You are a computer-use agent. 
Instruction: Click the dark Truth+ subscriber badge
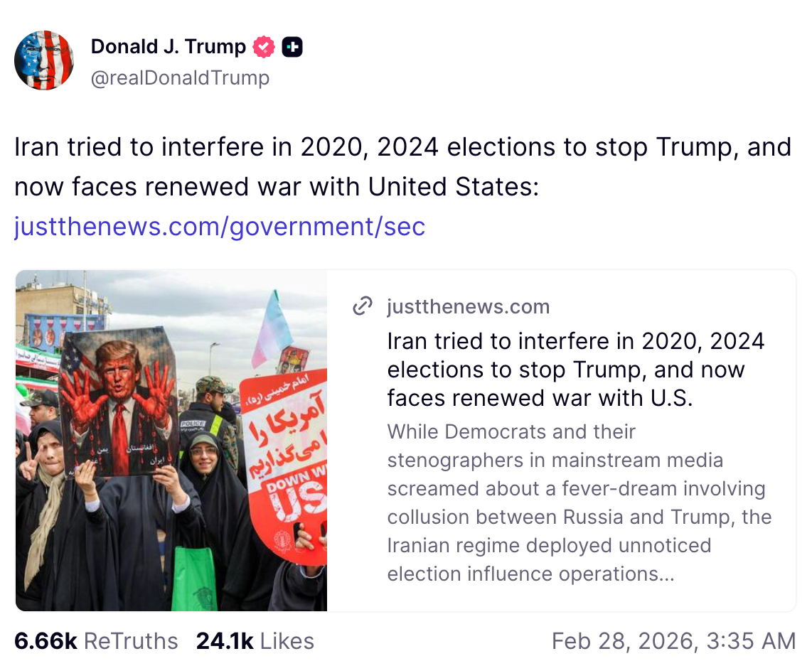pyautogui.click(x=292, y=46)
